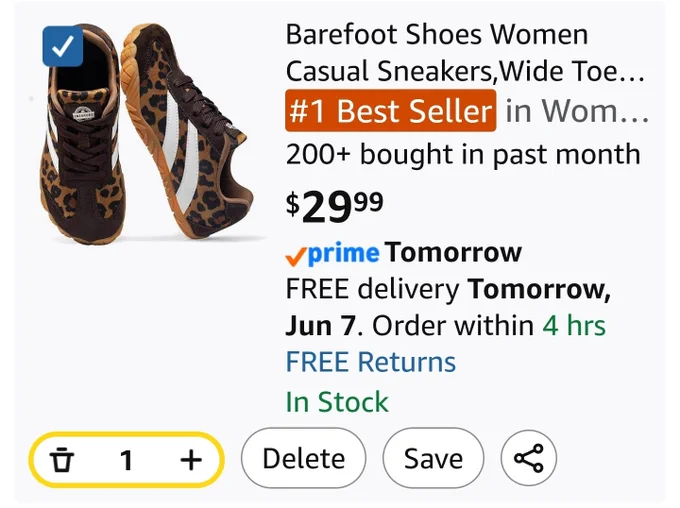This screenshot has width=680, height=508.
Task: Click the FREE Returns link
Action: pos(371,362)
